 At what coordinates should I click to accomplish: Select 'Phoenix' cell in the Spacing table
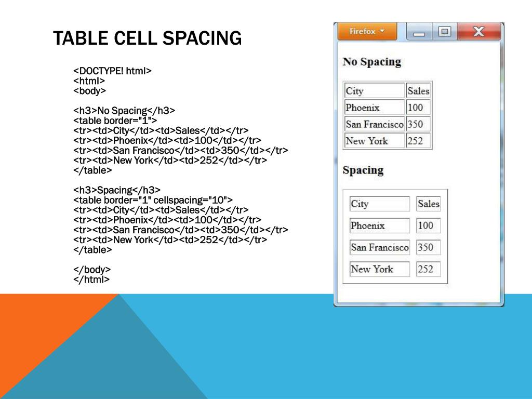pos(380,225)
